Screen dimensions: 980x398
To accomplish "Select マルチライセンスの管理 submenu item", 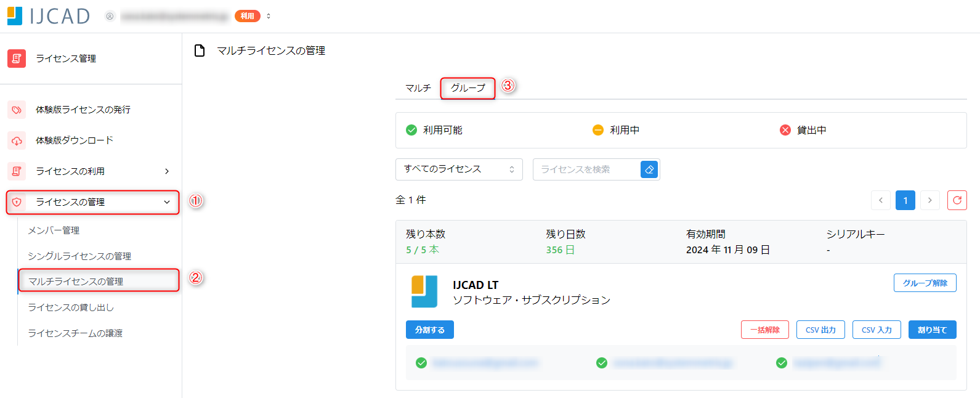I will [99, 280].
